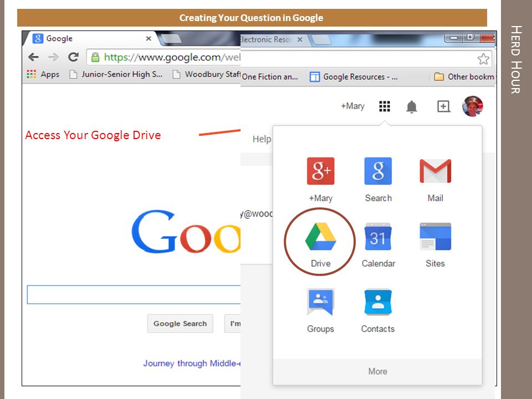The height and width of the screenshot is (399, 532).
Task: Click in the Google search box
Action: click(x=134, y=294)
